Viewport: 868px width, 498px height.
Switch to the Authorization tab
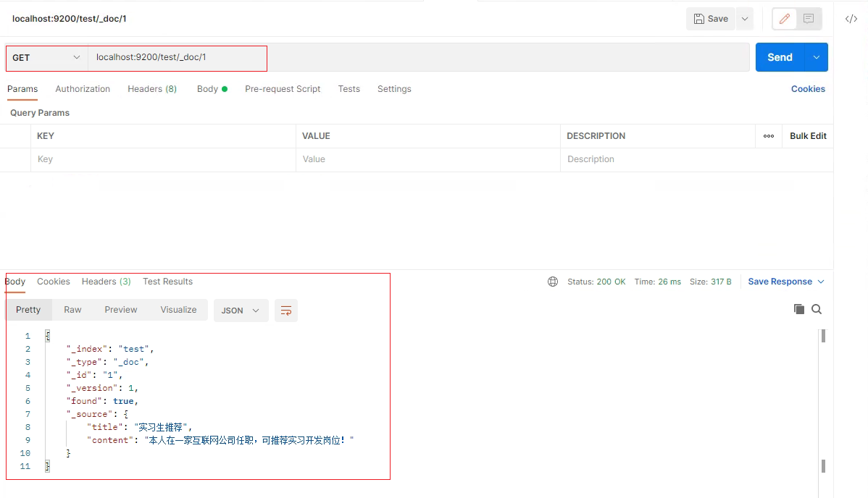point(83,89)
